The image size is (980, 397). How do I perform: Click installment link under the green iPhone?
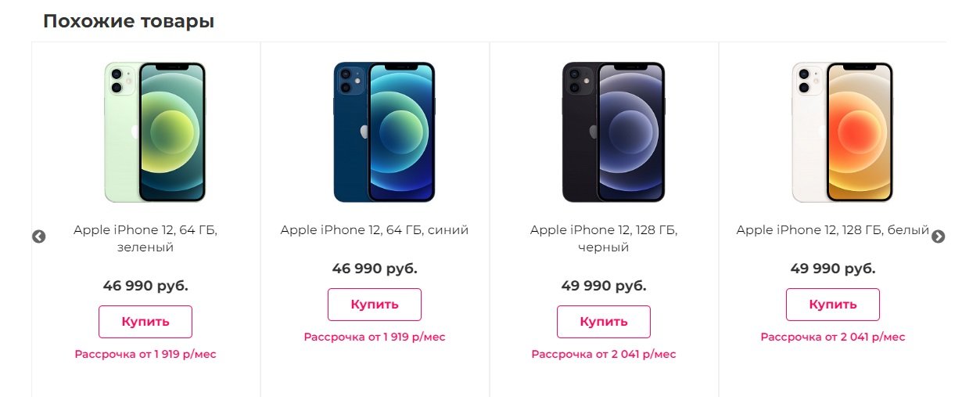click(x=145, y=354)
